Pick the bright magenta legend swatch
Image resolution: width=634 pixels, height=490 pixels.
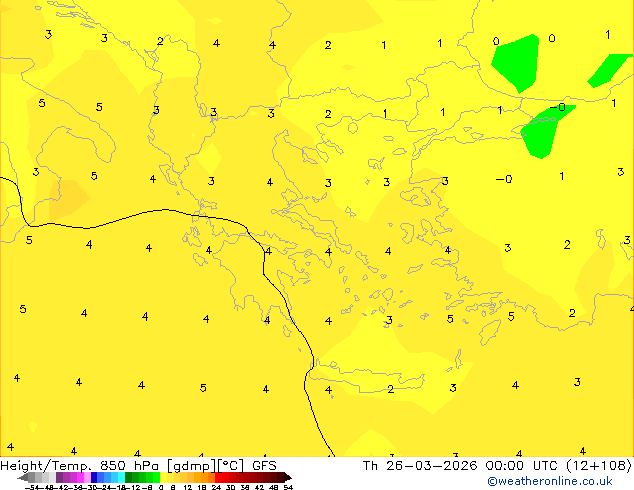(80, 477)
